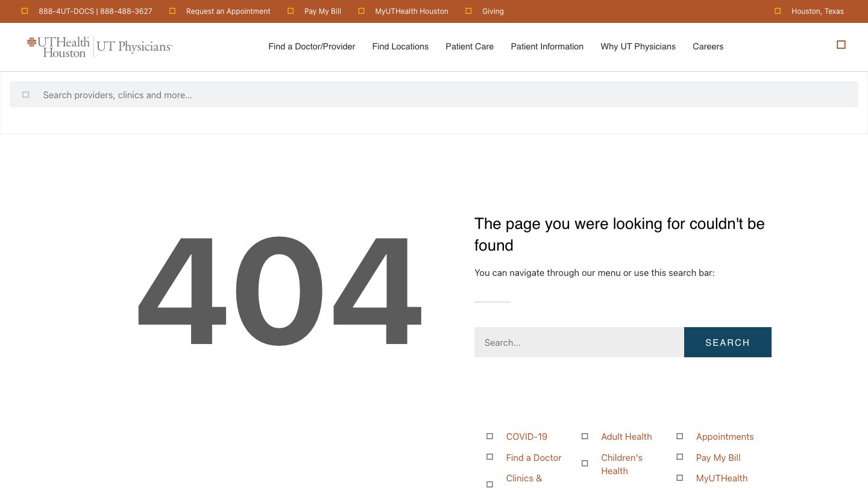Click the bullet icon beside COVID-19 link

(489, 436)
